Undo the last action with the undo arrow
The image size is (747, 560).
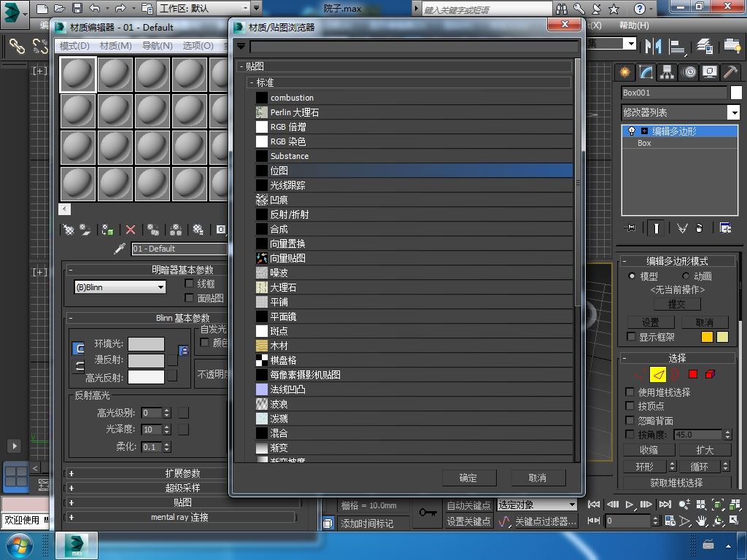pos(94,8)
